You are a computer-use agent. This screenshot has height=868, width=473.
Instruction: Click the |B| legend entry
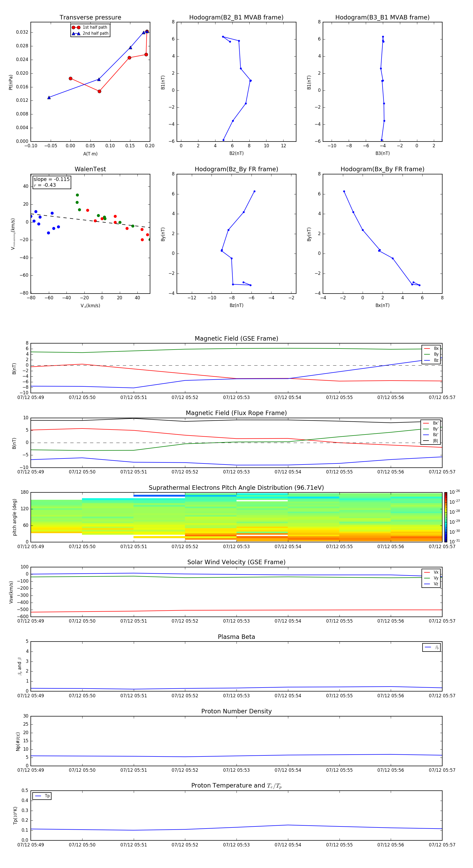[x=431, y=441]
